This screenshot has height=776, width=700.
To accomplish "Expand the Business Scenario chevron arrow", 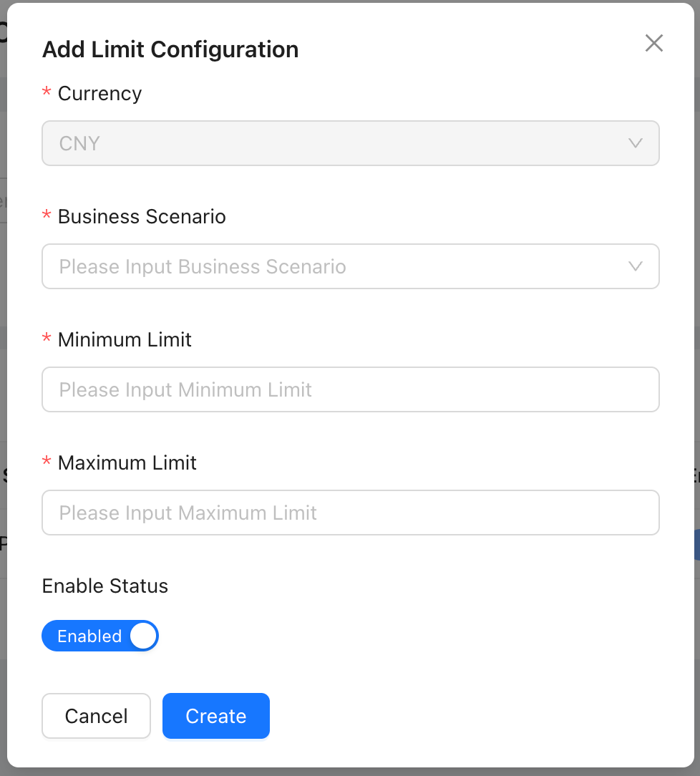I will click(x=635, y=266).
